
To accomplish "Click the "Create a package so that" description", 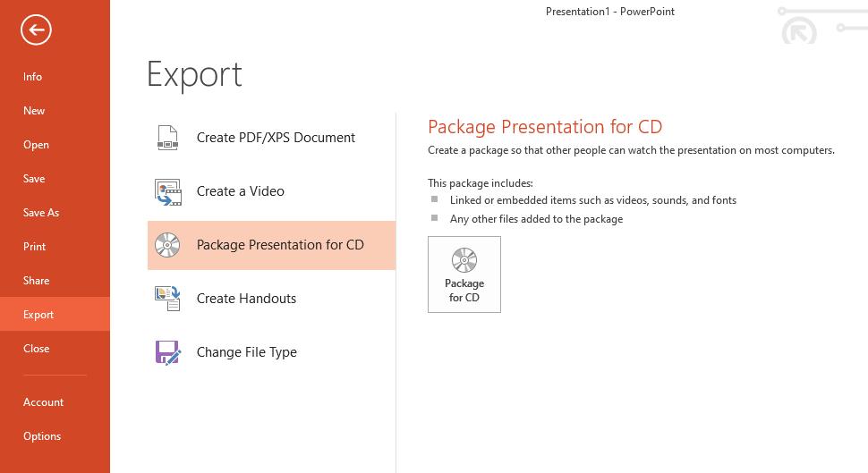I will pyautogui.click(x=631, y=150).
